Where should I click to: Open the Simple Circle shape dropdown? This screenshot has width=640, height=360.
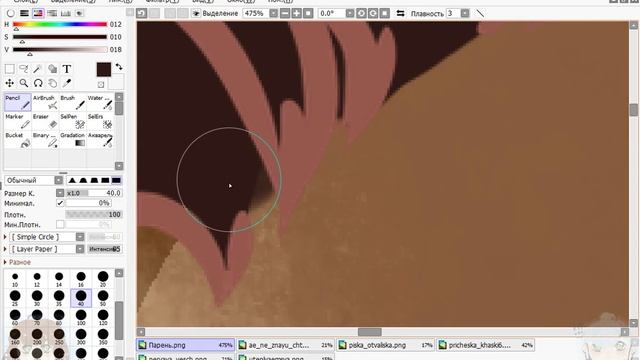[80, 237]
